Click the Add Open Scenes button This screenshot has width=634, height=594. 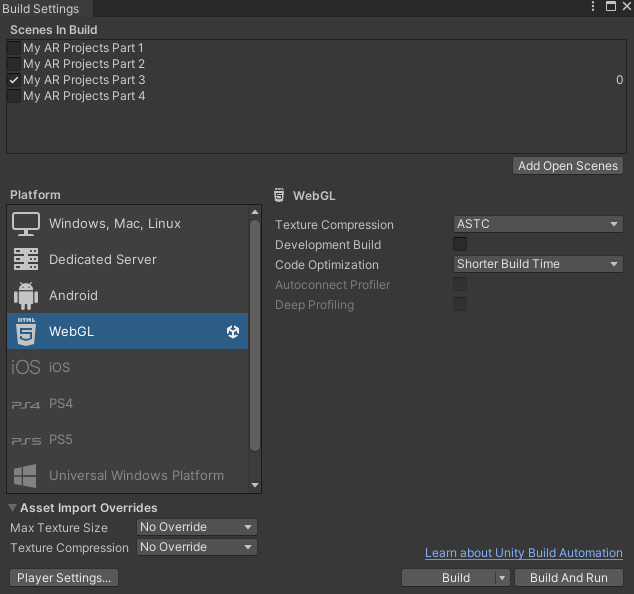[568, 166]
